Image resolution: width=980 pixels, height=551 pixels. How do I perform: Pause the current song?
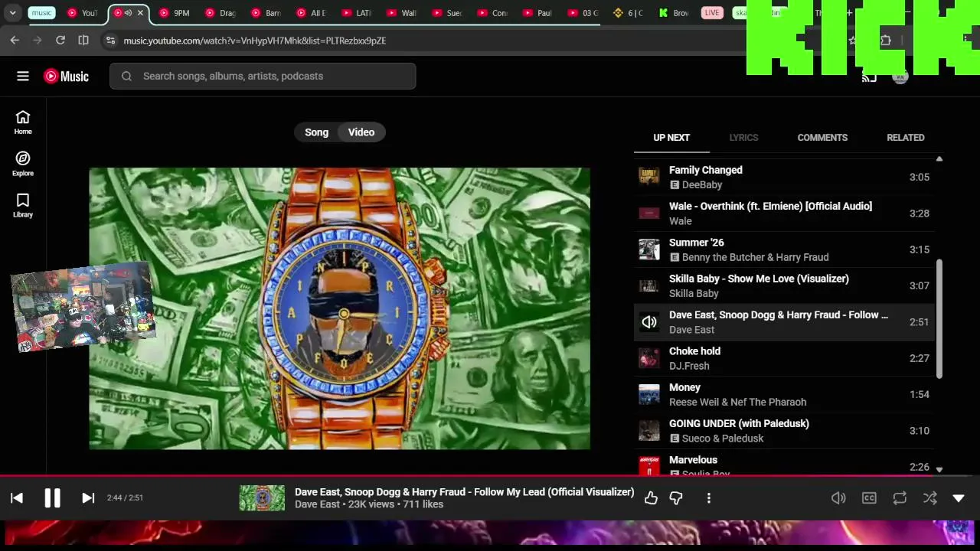point(52,498)
